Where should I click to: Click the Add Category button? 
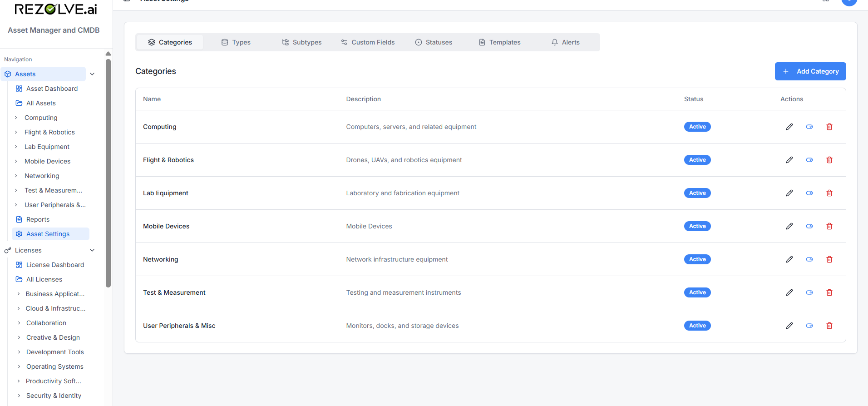[810, 71]
